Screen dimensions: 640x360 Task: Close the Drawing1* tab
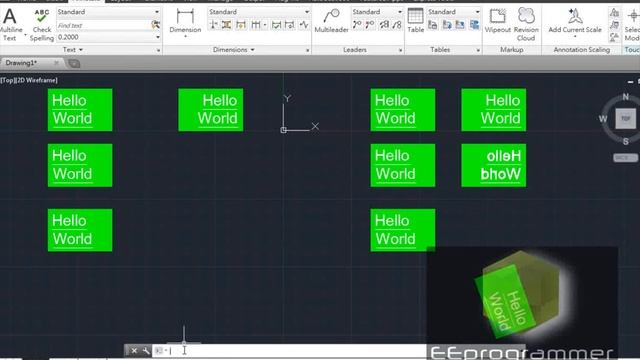(x=56, y=63)
